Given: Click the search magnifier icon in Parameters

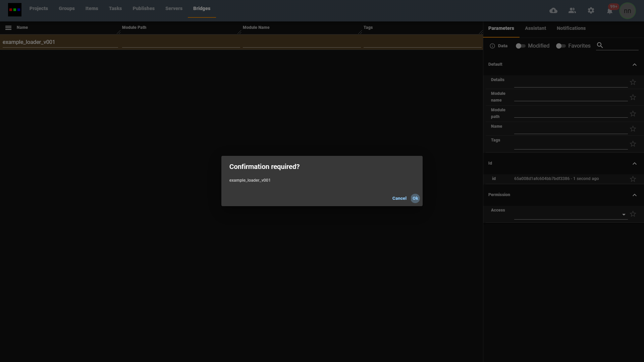Looking at the screenshot, I should tap(600, 45).
